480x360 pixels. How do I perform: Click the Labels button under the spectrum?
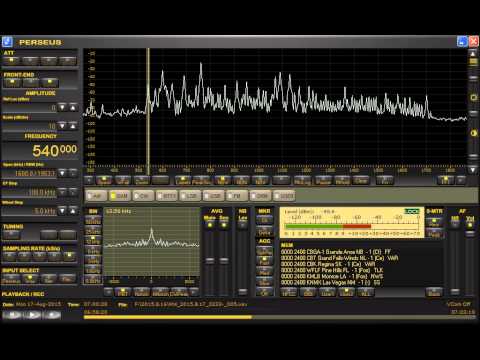click(183, 181)
